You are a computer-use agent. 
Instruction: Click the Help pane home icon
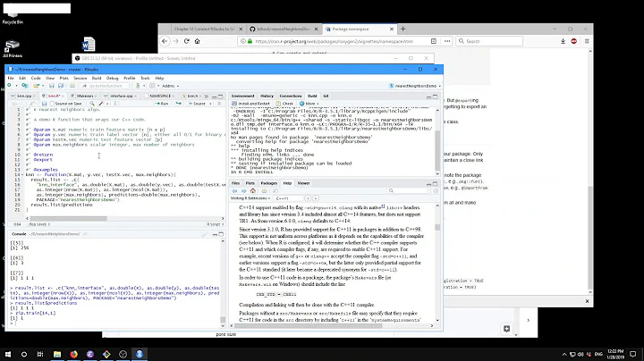(253, 190)
